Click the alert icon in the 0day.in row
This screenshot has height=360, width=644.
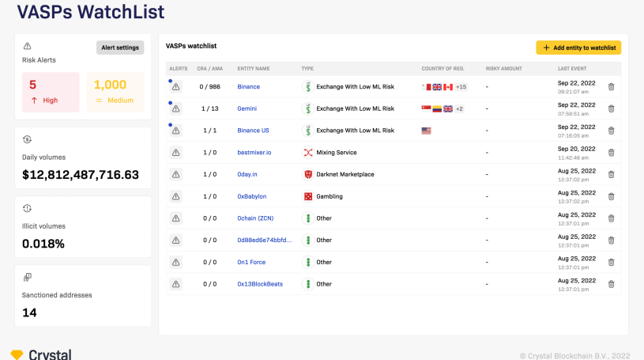176,174
